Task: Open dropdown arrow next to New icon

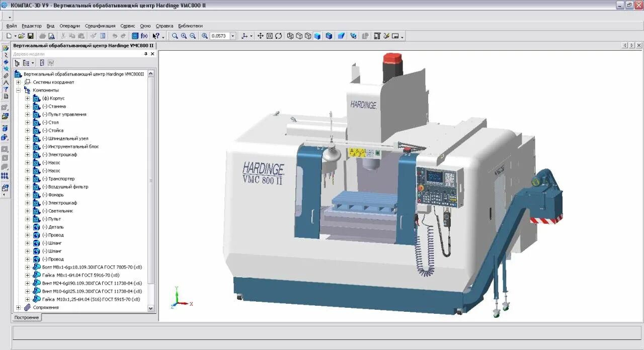Action: 15,36
